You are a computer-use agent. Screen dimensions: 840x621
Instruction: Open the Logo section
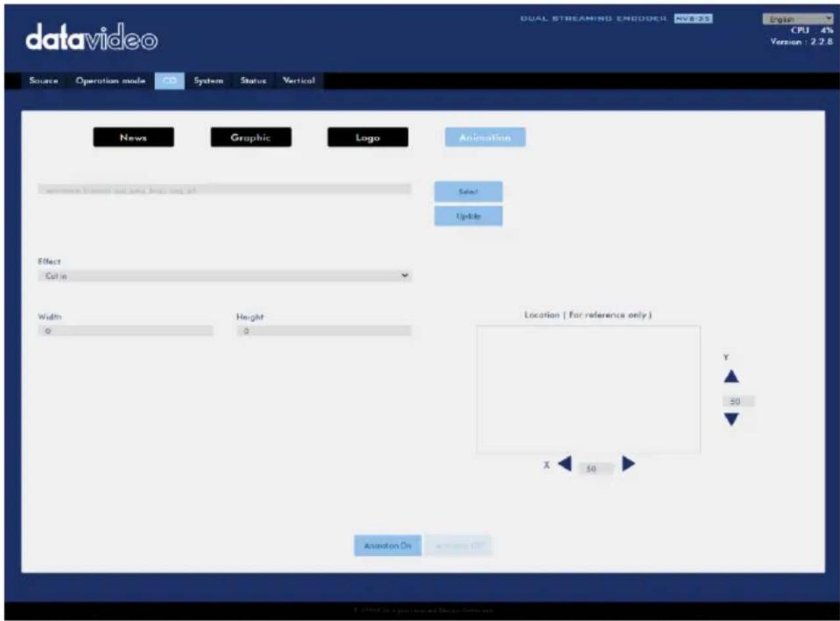pos(368,137)
